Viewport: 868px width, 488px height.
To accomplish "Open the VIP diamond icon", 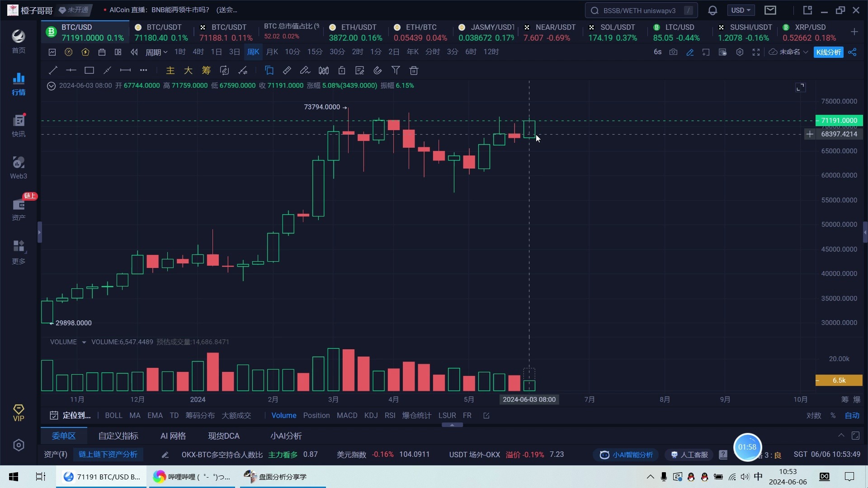I will click(x=19, y=413).
